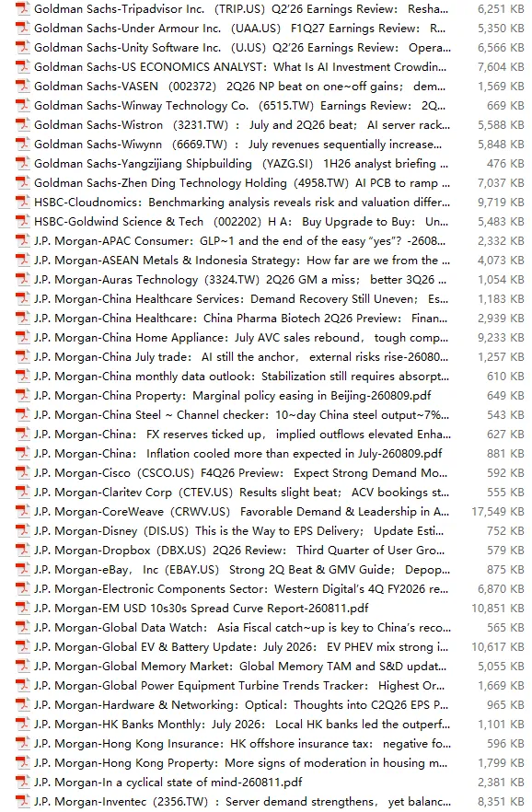Viewport: 532px width, 812px height.
Task: Select file name J.P. Morgan-Global Data Watch
Action: pos(242,628)
